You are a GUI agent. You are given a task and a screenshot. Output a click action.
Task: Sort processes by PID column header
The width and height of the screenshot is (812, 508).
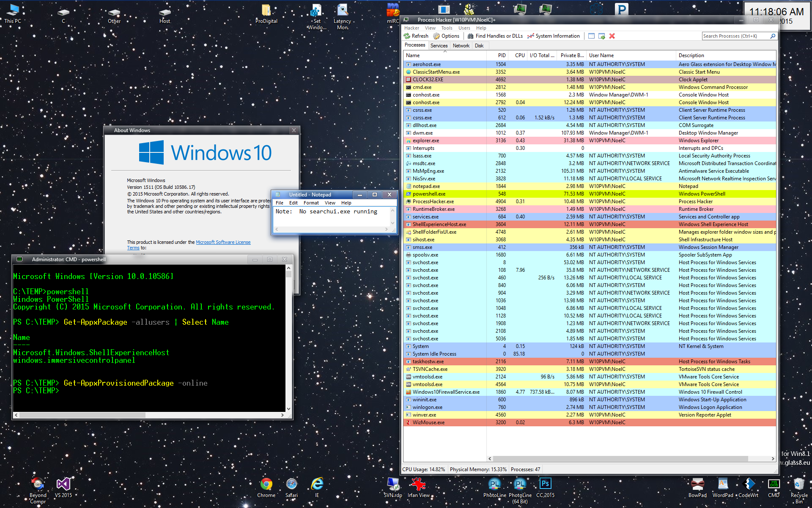pos(497,55)
